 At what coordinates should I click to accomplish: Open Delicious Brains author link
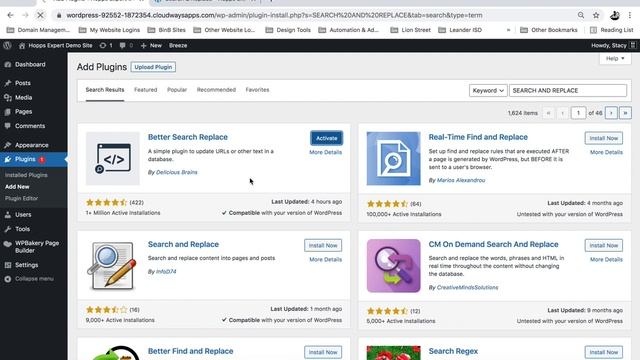pos(177,172)
